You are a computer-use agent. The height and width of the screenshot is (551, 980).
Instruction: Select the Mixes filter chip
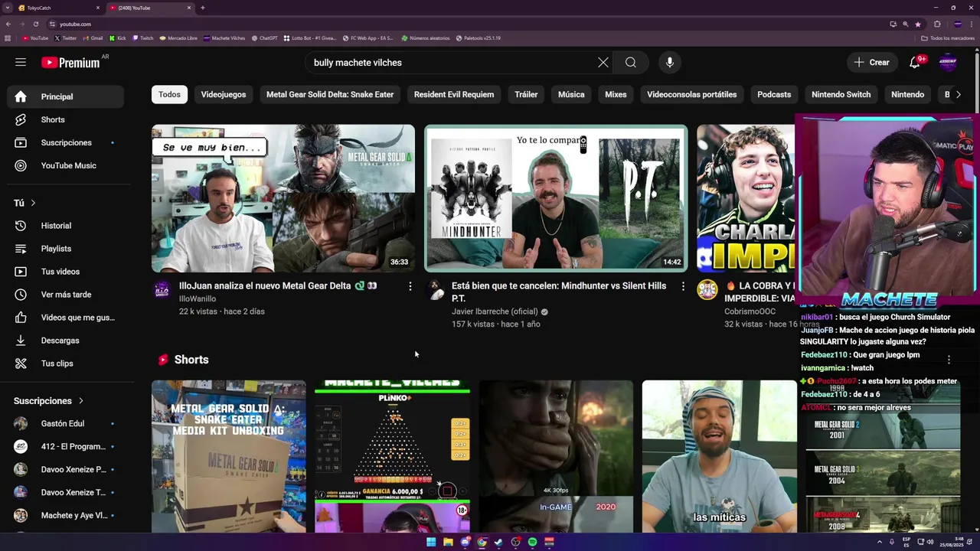point(616,94)
